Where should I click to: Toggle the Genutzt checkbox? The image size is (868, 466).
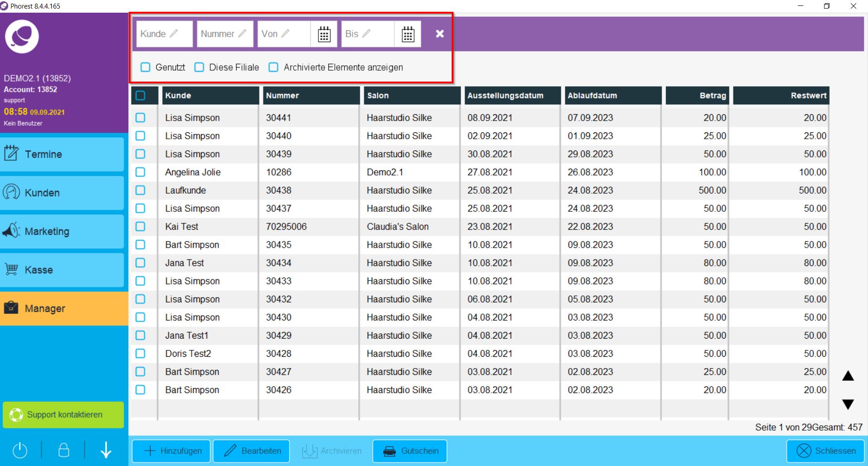pyautogui.click(x=145, y=67)
